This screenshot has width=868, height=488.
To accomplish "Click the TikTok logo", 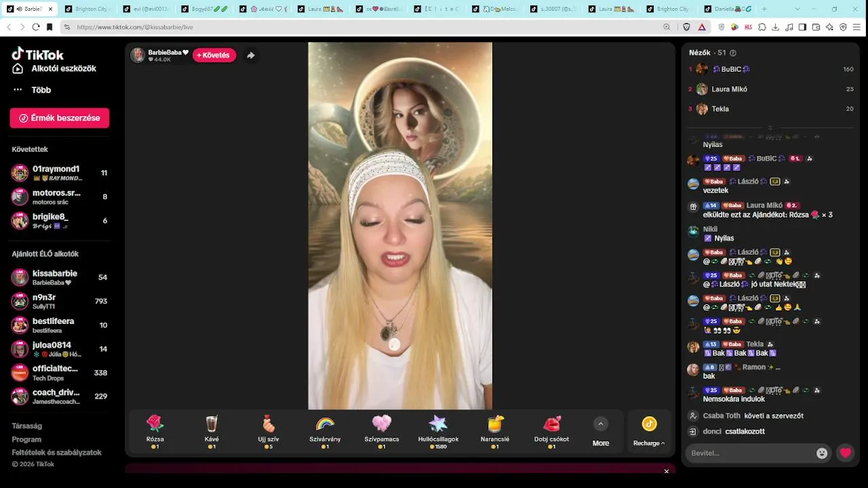I will point(38,54).
